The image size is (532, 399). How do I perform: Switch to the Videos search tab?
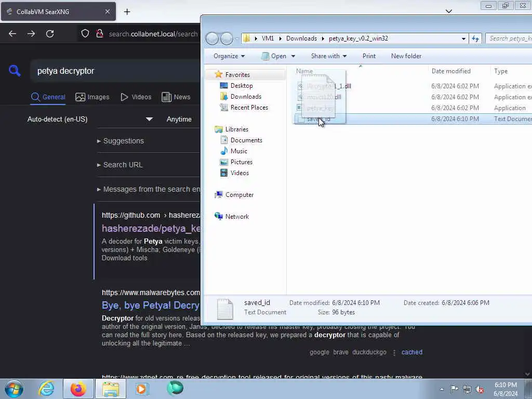click(136, 97)
